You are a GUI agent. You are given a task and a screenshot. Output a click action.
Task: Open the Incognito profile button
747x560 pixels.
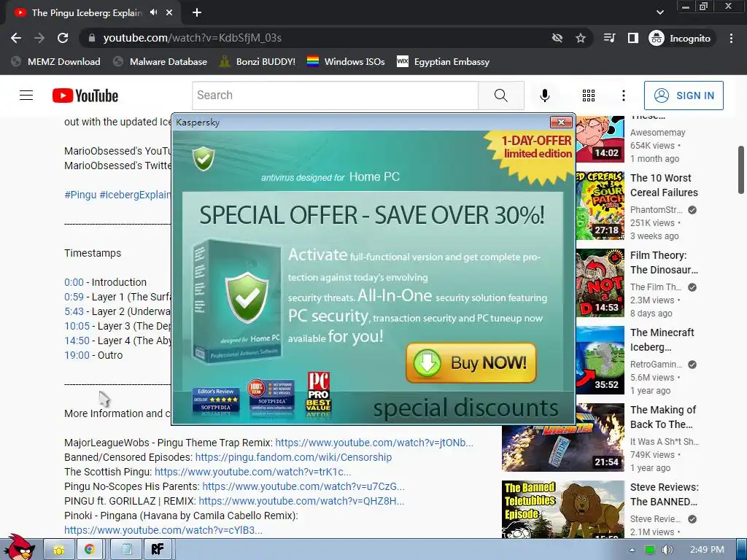pos(680,38)
